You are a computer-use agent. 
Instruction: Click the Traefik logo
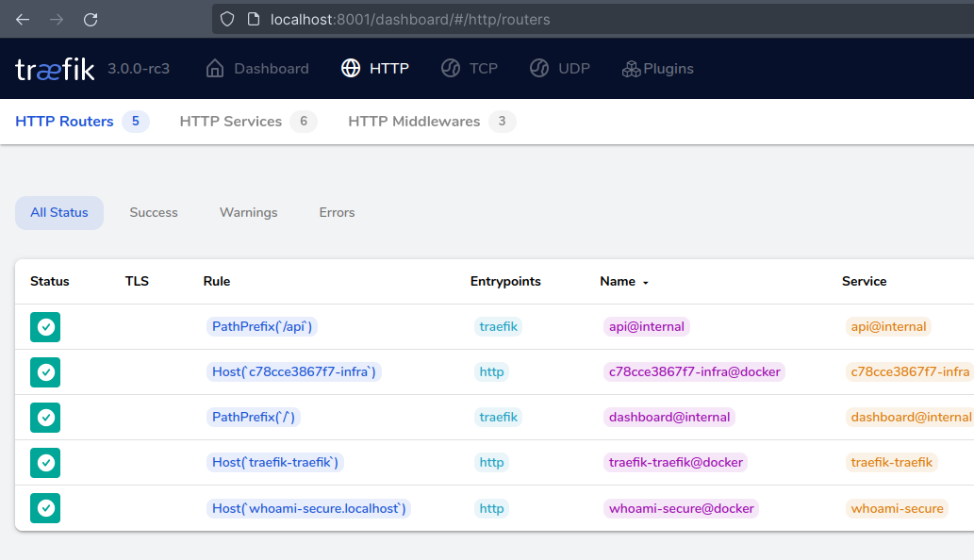click(x=55, y=69)
